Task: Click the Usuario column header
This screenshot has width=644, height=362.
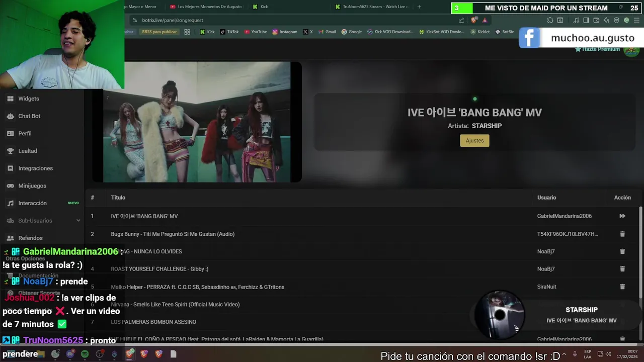Action: [546, 198]
